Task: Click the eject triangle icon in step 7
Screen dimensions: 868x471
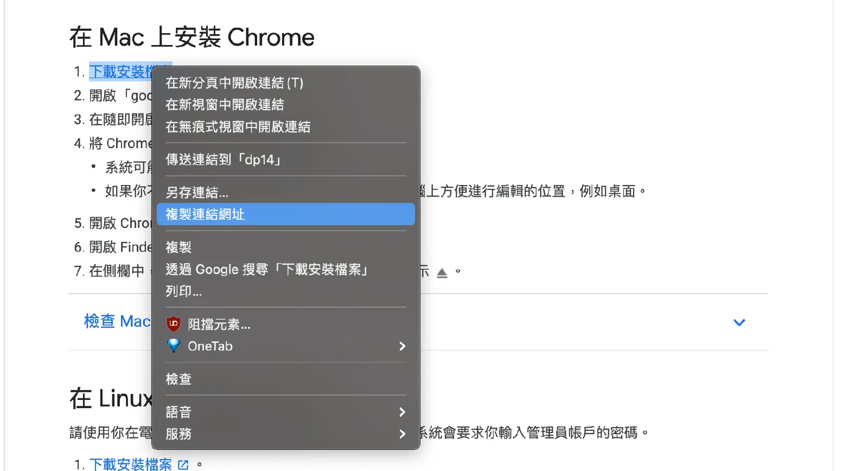Action: pos(442,272)
